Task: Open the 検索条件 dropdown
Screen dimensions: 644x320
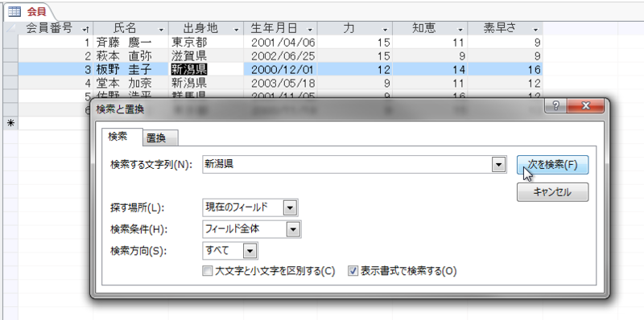Action: 292,230
